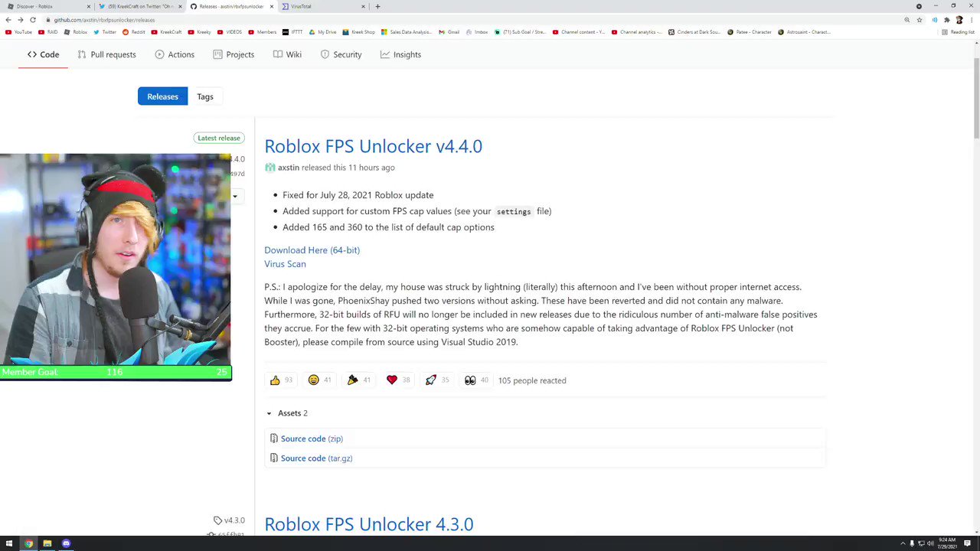Open the My Drive bookmark
Image resolution: width=980 pixels, height=551 pixels.
click(x=322, y=32)
